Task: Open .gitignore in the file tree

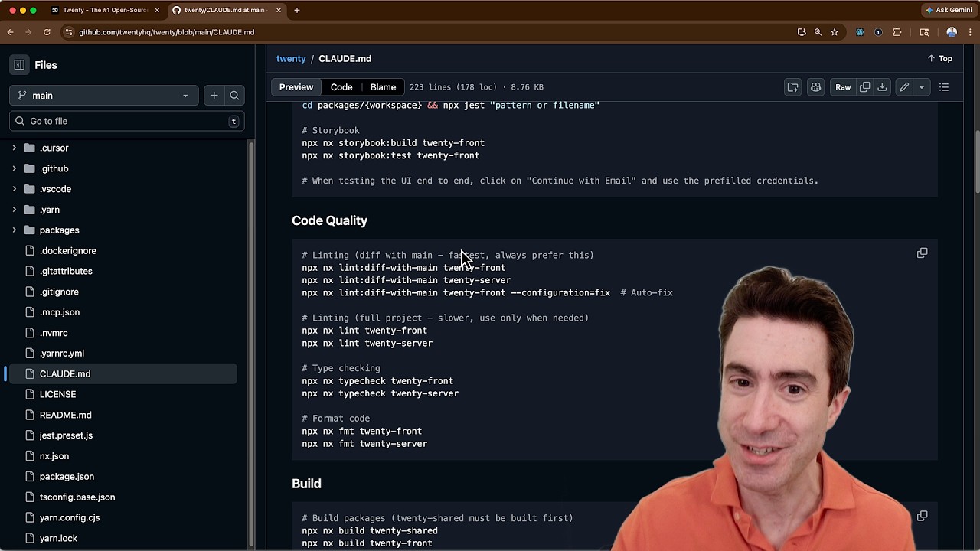Action: tap(59, 292)
